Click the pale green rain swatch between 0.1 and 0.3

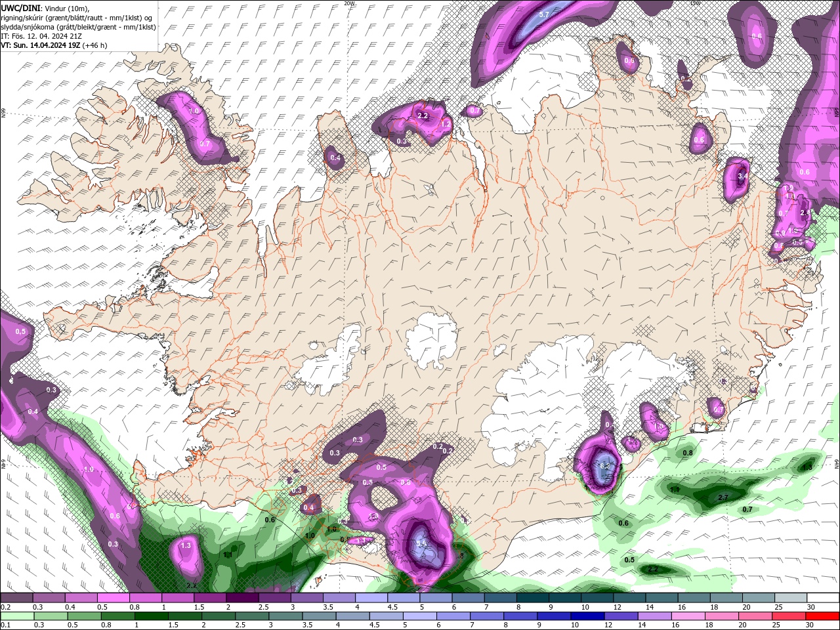pyautogui.click(x=16, y=616)
